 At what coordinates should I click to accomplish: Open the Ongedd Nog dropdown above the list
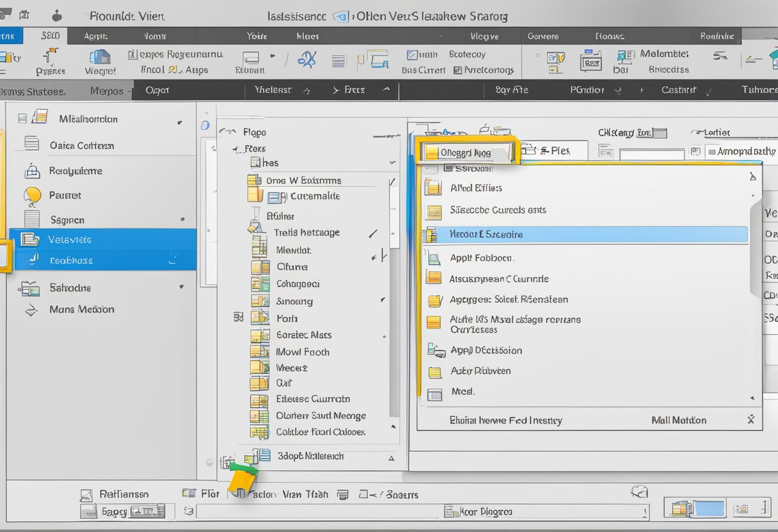467,152
